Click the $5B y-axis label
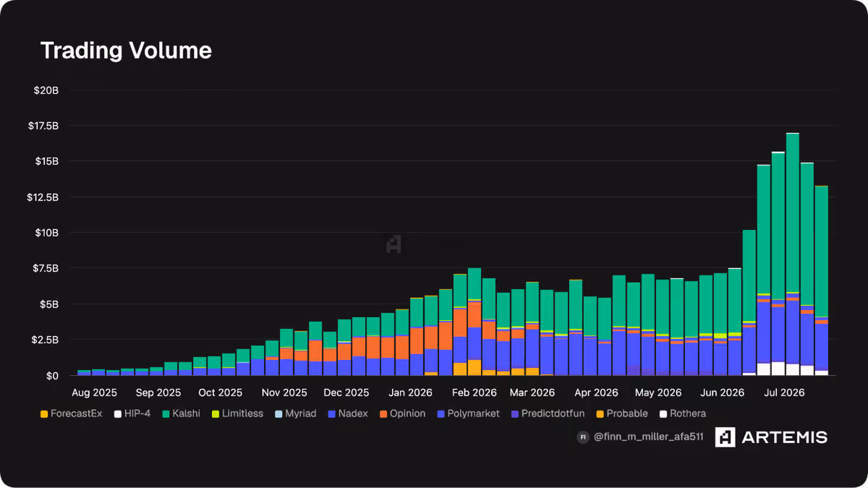868x488 pixels. [x=49, y=304]
